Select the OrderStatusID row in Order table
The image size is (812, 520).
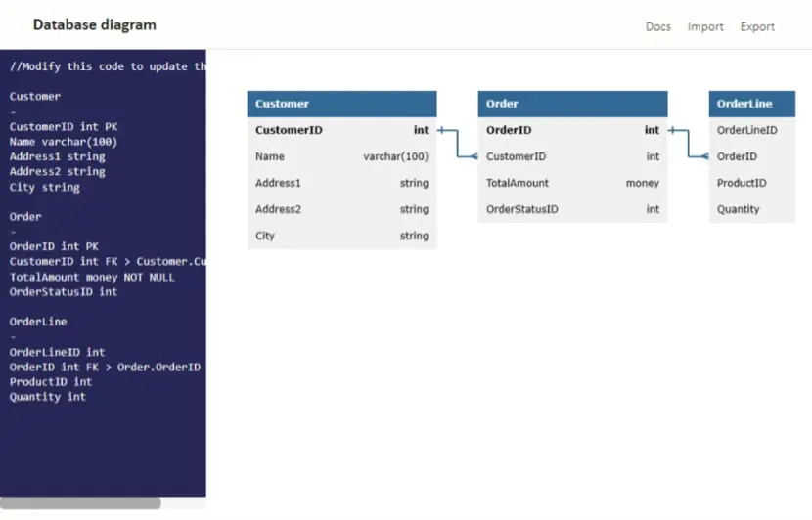point(572,209)
